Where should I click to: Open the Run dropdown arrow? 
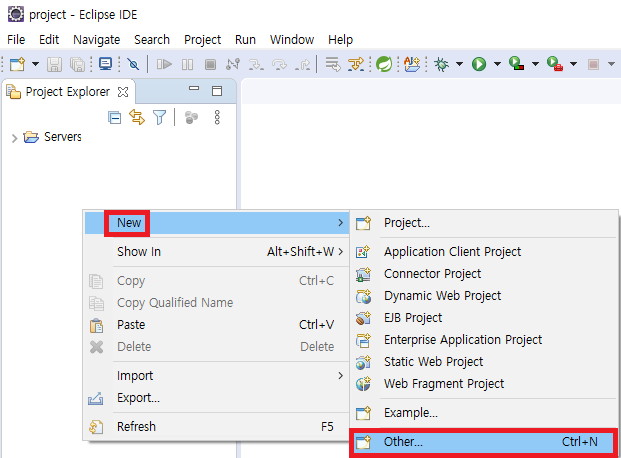(497, 64)
